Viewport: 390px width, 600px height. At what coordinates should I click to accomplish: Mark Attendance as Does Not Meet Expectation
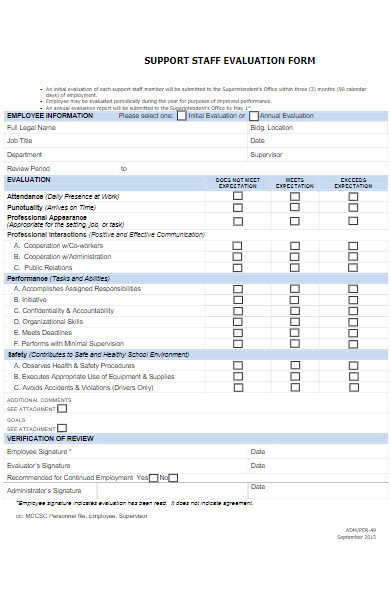[238, 196]
